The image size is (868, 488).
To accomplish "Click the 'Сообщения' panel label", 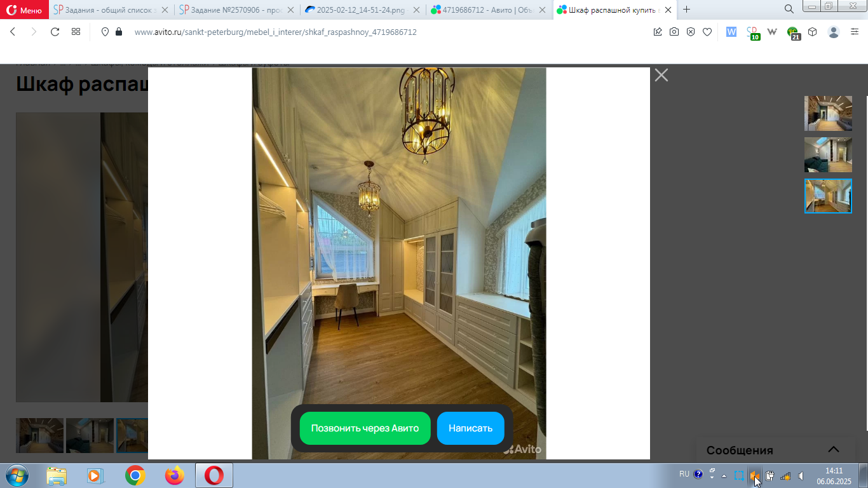I will coord(740,451).
